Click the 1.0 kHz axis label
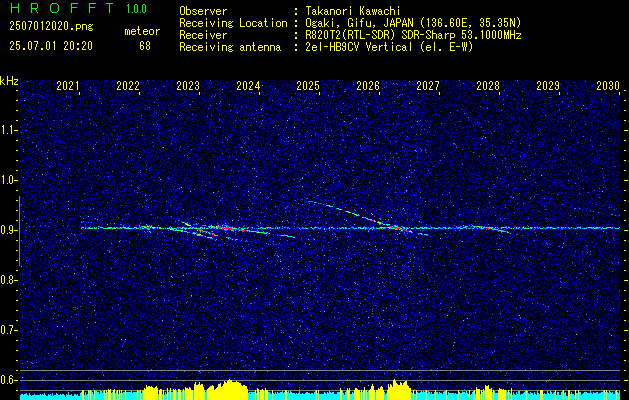 [9, 181]
